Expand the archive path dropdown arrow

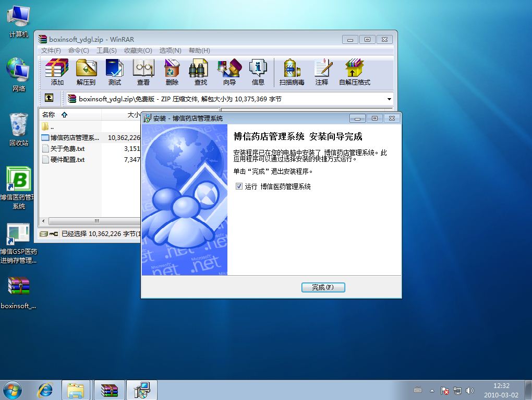[x=389, y=99]
